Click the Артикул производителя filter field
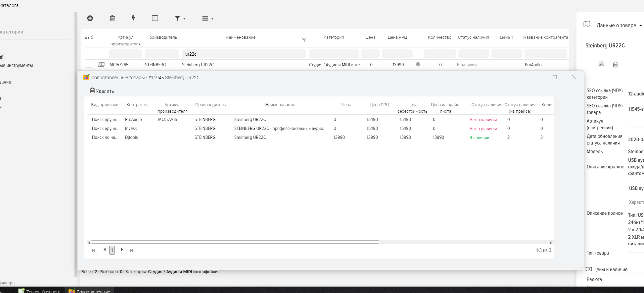Viewport: 644px width, 293px height. [x=125, y=54]
